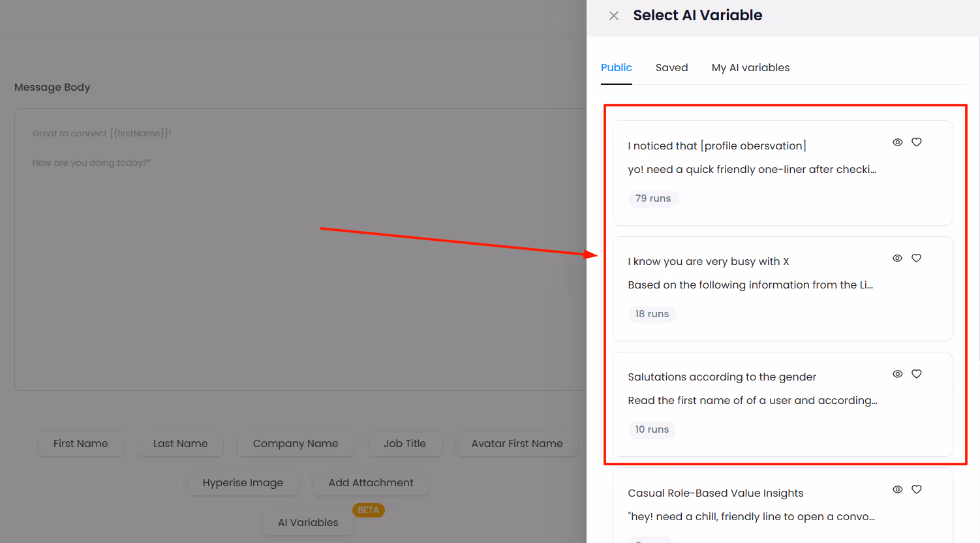980x543 pixels.
Task: Click Add Attachment
Action: (x=371, y=483)
